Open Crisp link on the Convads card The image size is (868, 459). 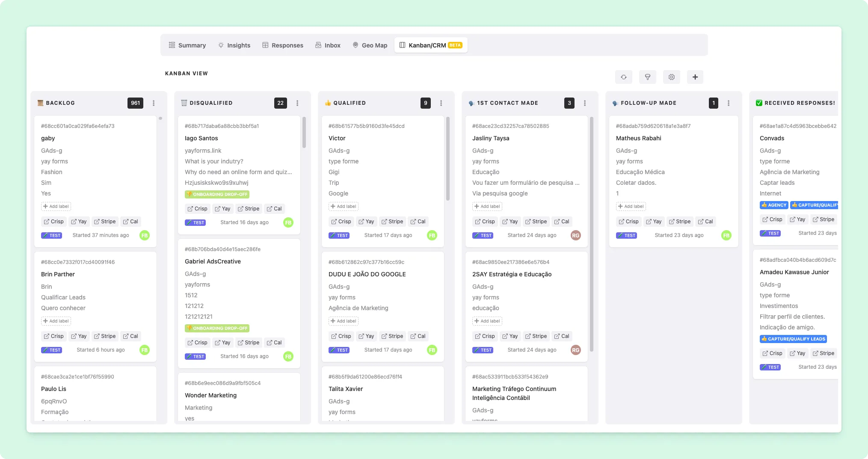pos(772,219)
